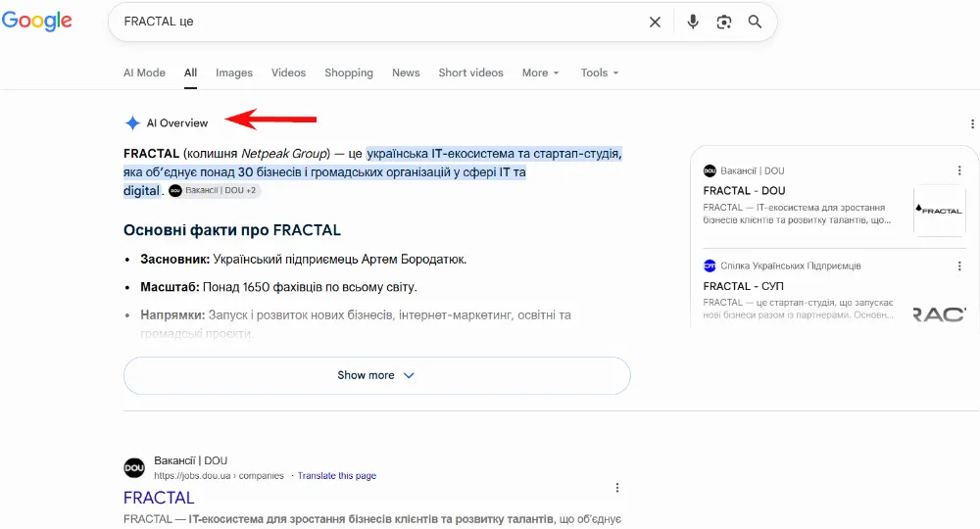Image resolution: width=980 pixels, height=529 pixels.
Task: Click Translate this page link
Action: [x=337, y=476]
